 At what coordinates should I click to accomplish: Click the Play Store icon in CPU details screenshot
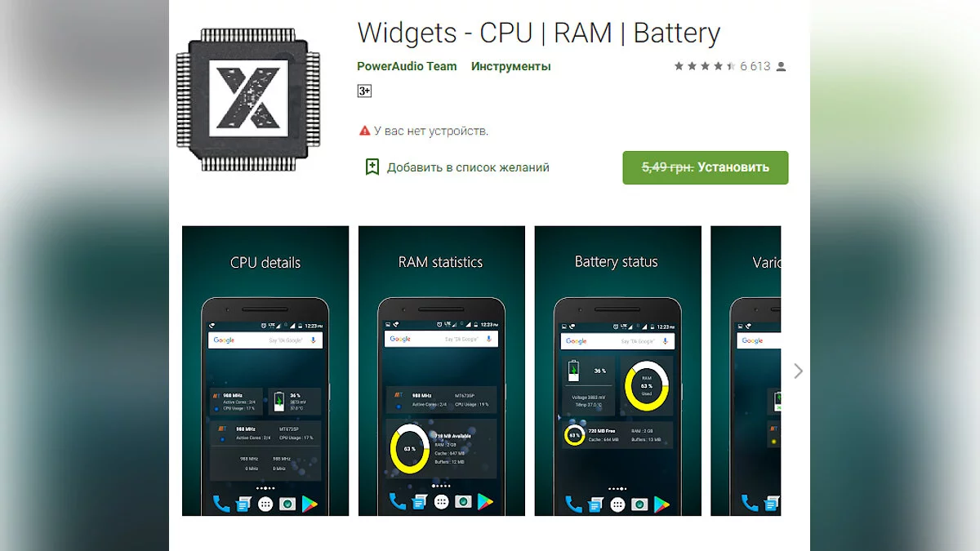[x=310, y=504]
